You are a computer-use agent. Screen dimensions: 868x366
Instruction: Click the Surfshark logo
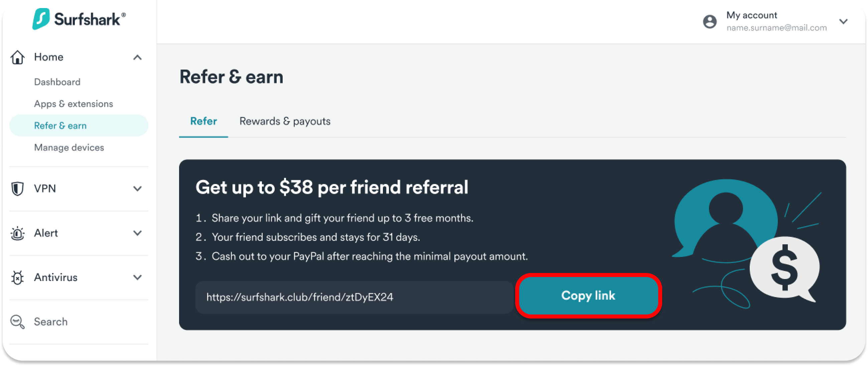coord(79,19)
